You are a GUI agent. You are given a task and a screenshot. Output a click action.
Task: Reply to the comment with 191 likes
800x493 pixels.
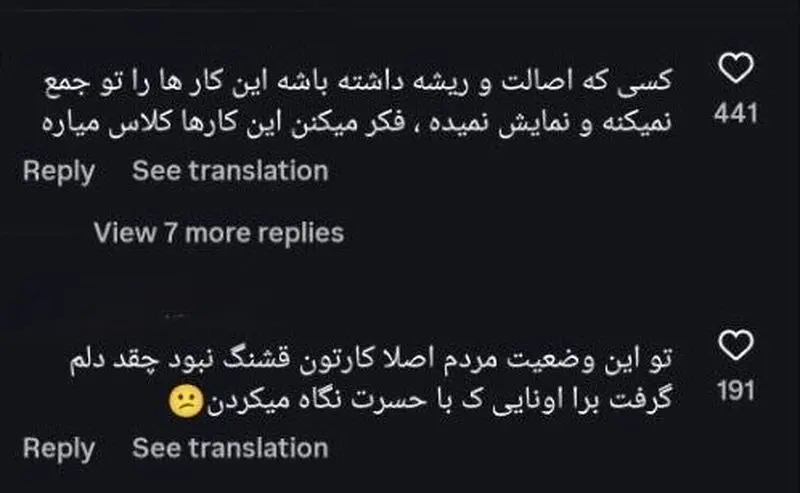[58, 448]
